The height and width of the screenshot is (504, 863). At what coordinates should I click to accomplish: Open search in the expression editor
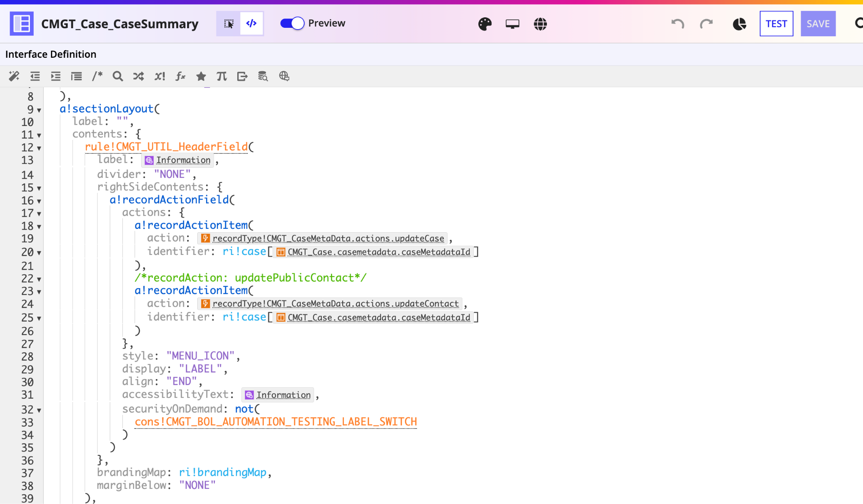pos(118,76)
